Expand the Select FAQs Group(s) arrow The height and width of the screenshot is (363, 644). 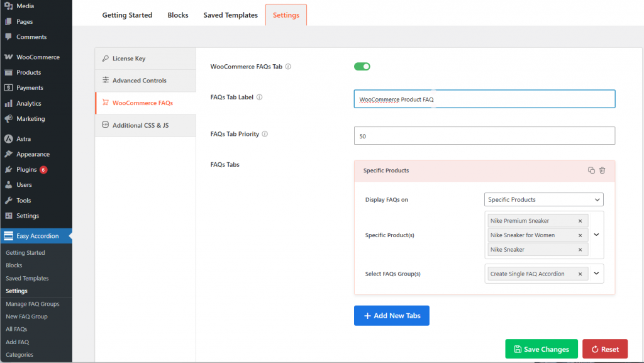click(596, 274)
